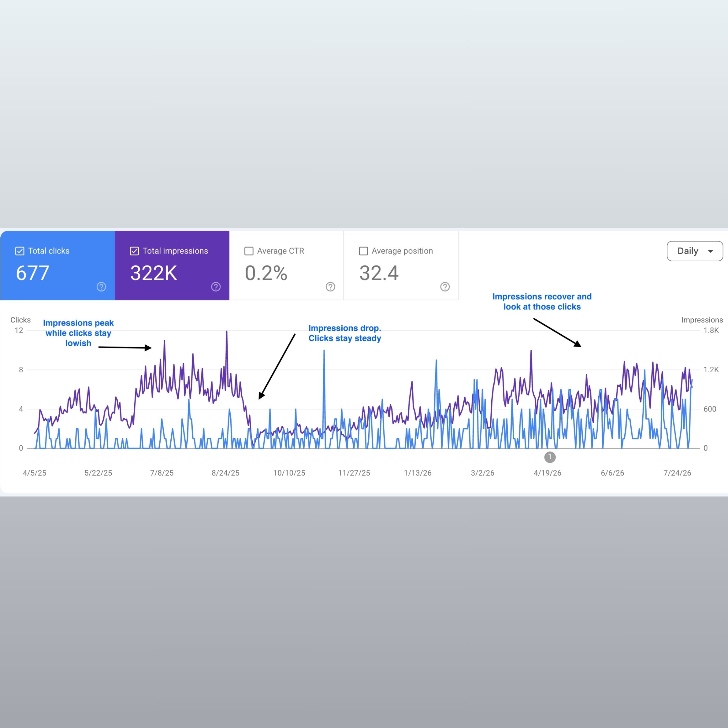Select the 677 total clicks card
Screen dimensions: 728x728
57,265
